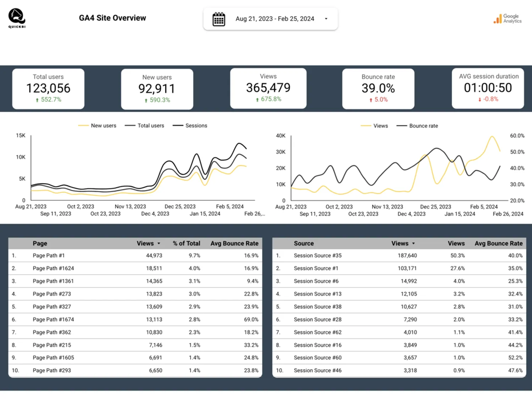The height and width of the screenshot is (399, 532).
Task: Click the Views scorecard value 365,479
Action: 268,88
